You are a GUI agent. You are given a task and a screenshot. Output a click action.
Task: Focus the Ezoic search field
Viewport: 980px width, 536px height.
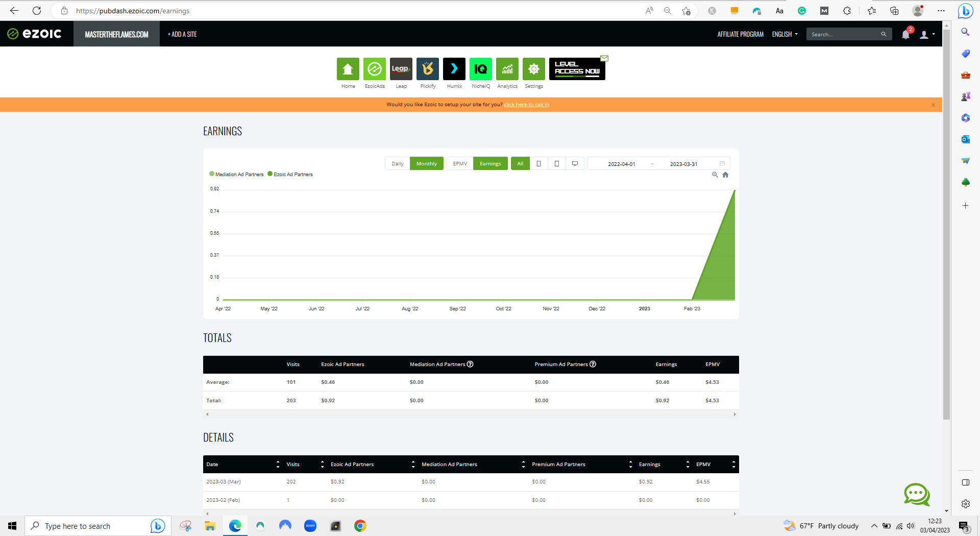[x=843, y=34]
